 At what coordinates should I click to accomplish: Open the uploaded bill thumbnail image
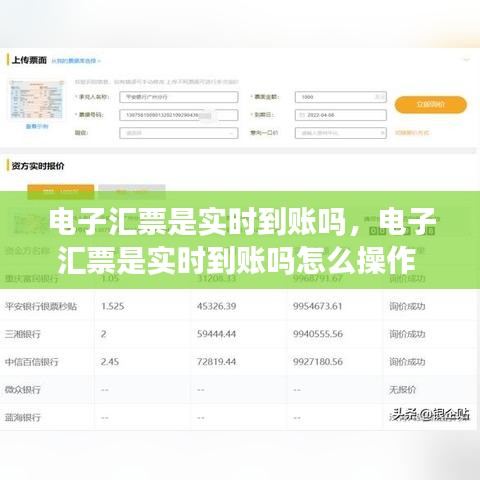pos(36,99)
